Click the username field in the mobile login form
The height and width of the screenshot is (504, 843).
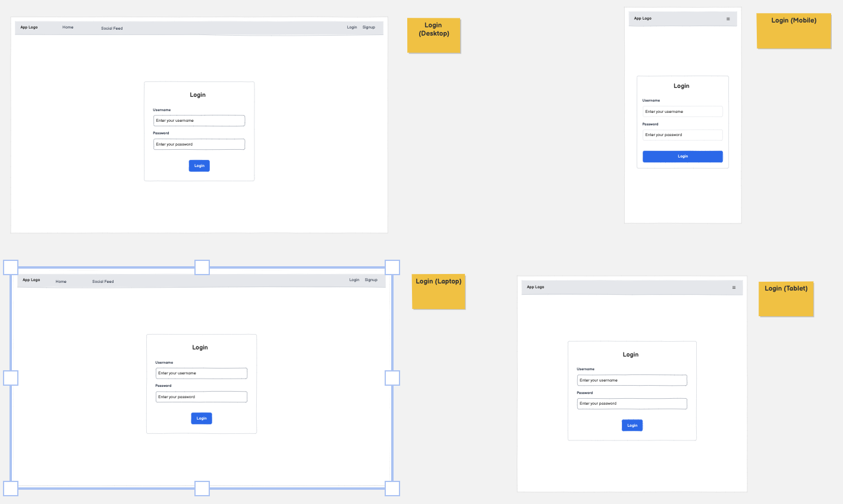point(682,112)
